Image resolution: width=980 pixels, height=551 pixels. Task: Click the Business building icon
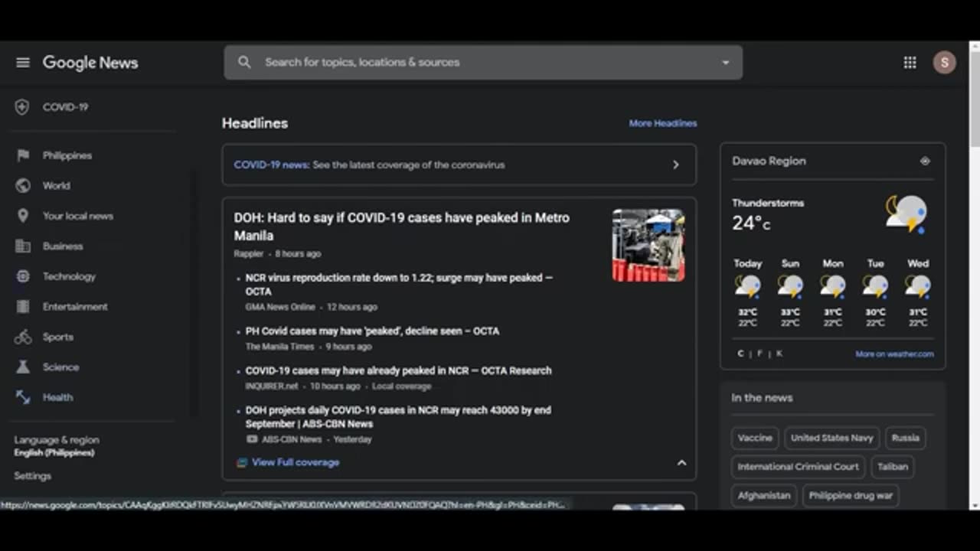(23, 246)
